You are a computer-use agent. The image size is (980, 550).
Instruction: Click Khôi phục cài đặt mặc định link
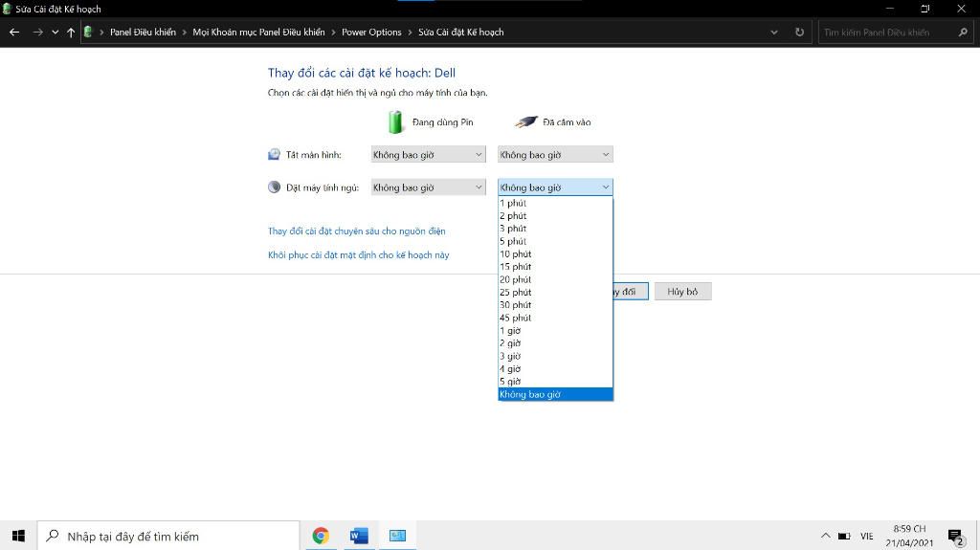click(x=358, y=255)
